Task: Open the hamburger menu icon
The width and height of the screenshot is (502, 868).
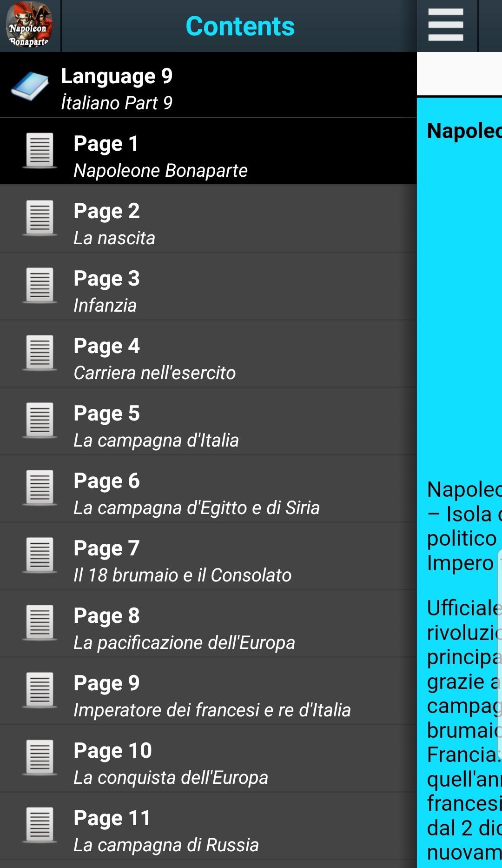Action: 446,25
